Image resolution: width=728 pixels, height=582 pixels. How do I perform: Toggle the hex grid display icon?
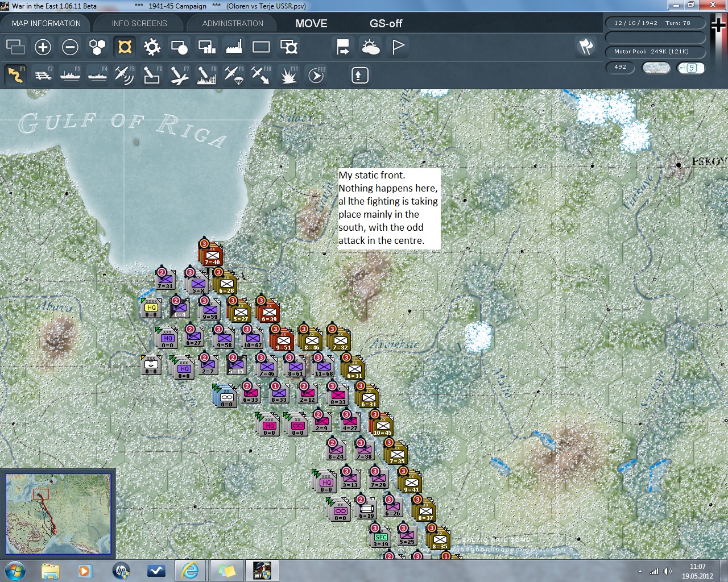(x=97, y=47)
